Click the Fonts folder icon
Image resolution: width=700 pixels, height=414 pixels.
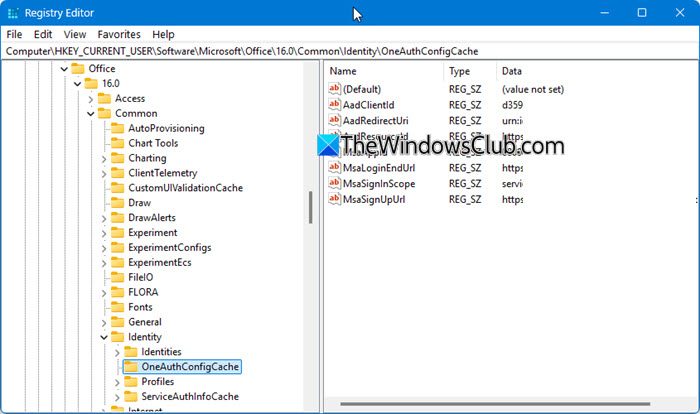(117, 307)
